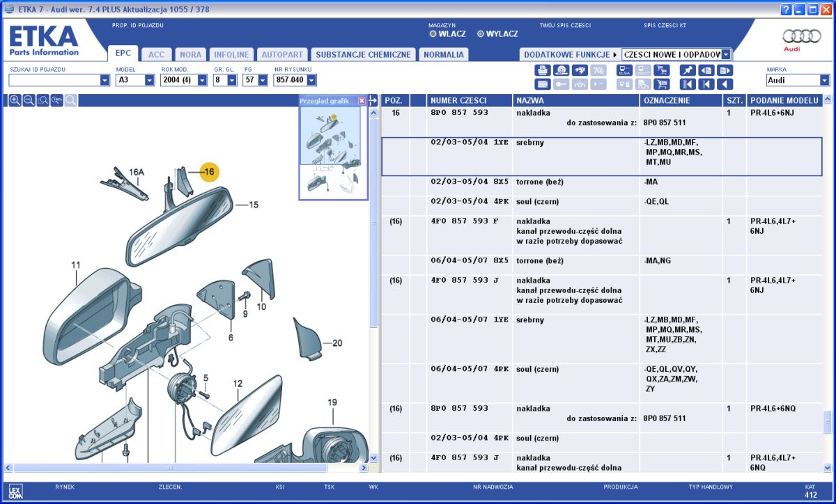Click the plain left triangle arrow icon
Image resolution: width=836 pixels, height=504 pixels.
[x=725, y=84]
